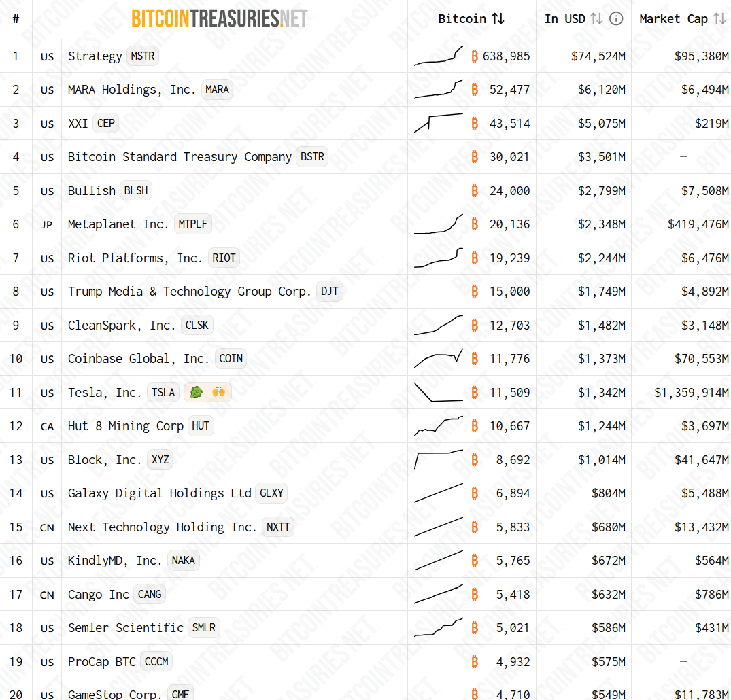
Task: Click the Hut 8 Mining sparkline chart
Action: [x=439, y=426]
